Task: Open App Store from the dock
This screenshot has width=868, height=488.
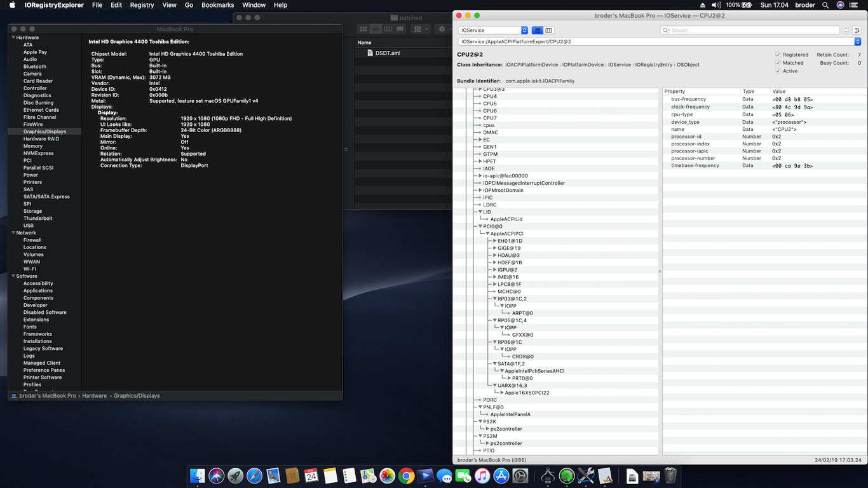Action: [501, 475]
